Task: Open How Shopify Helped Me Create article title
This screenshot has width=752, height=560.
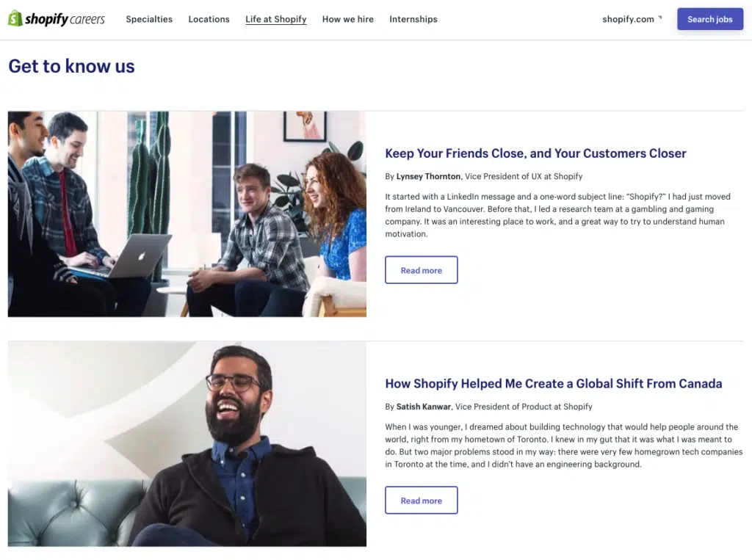Action: (x=554, y=384)
